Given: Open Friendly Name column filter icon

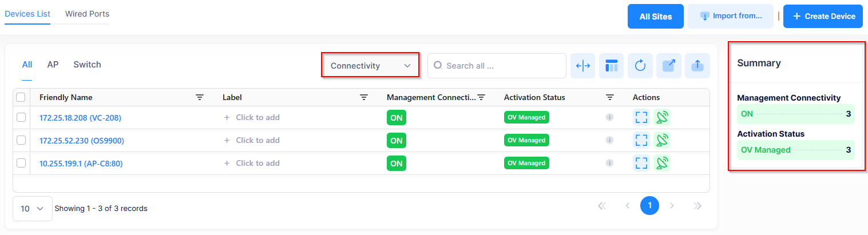Looking at the screenshot, I should (199, 98).
